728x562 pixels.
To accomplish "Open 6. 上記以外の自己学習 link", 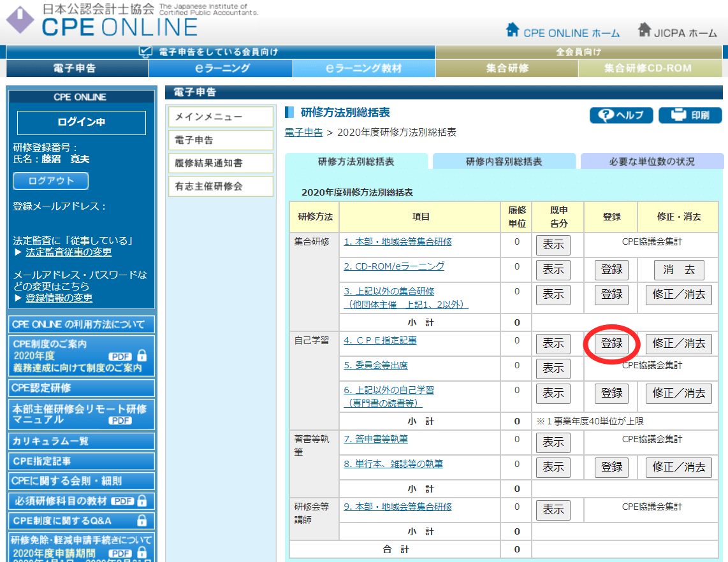I will tap(389, 397).
